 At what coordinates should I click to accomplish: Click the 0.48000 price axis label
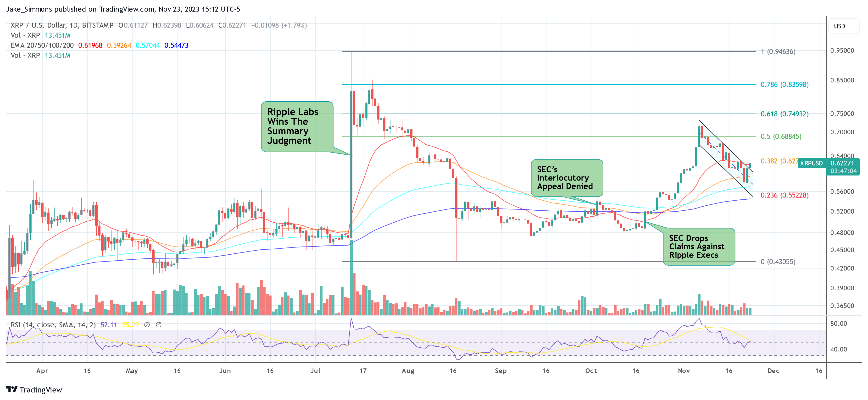[x=842, y=233]
